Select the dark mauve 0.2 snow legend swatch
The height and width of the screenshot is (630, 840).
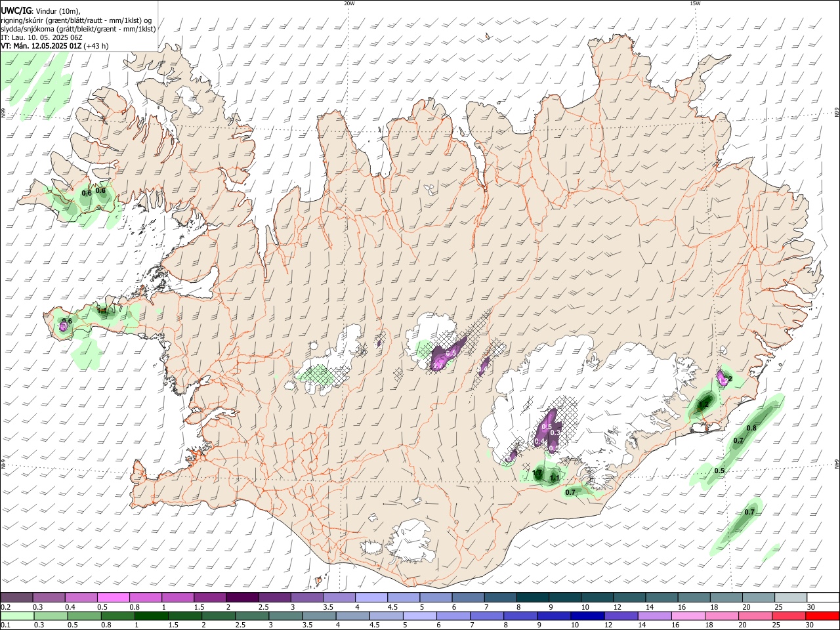[x=16, y=598]
